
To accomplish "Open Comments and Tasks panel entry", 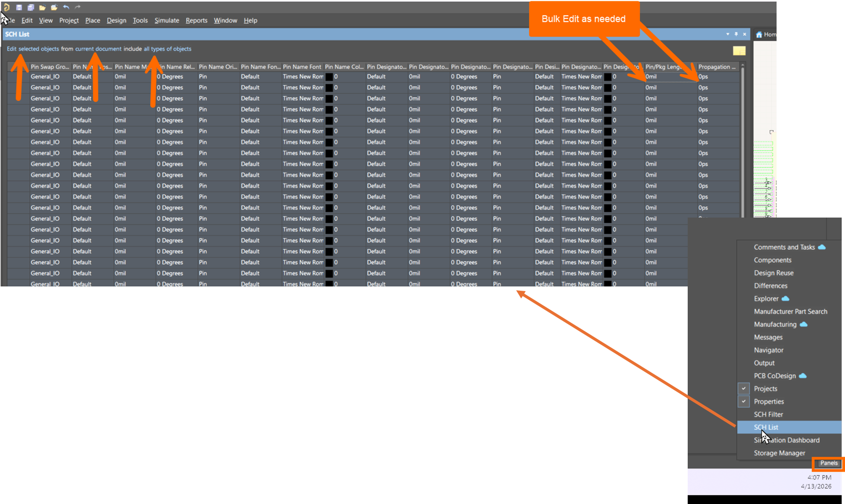I will (x=789, y=247).
